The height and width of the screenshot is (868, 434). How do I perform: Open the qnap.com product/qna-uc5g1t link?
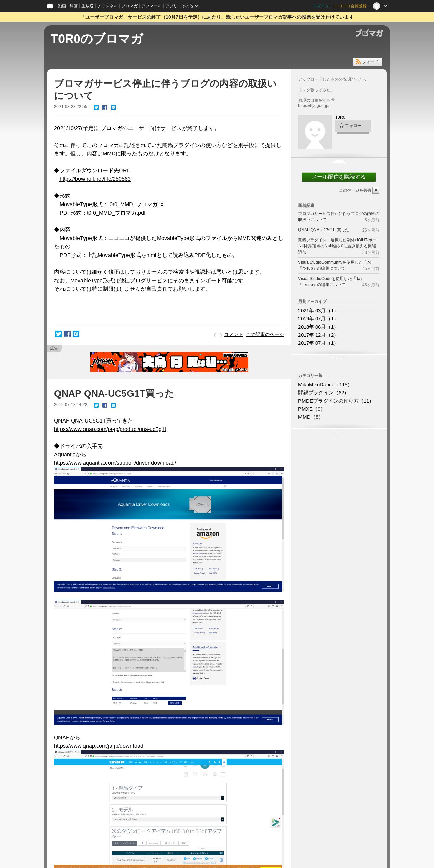[110, 429]
